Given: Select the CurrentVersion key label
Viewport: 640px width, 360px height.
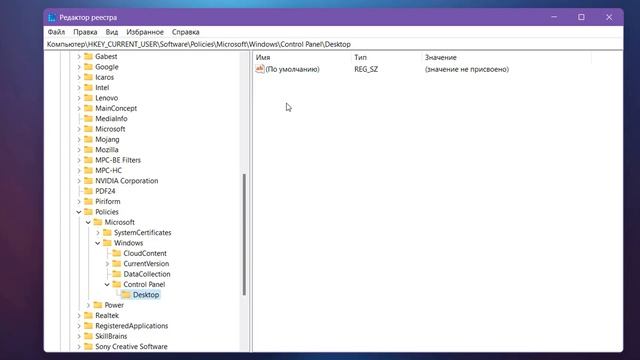Looking at the screenshot, I should pyautogui.click(x=146, y=264).
